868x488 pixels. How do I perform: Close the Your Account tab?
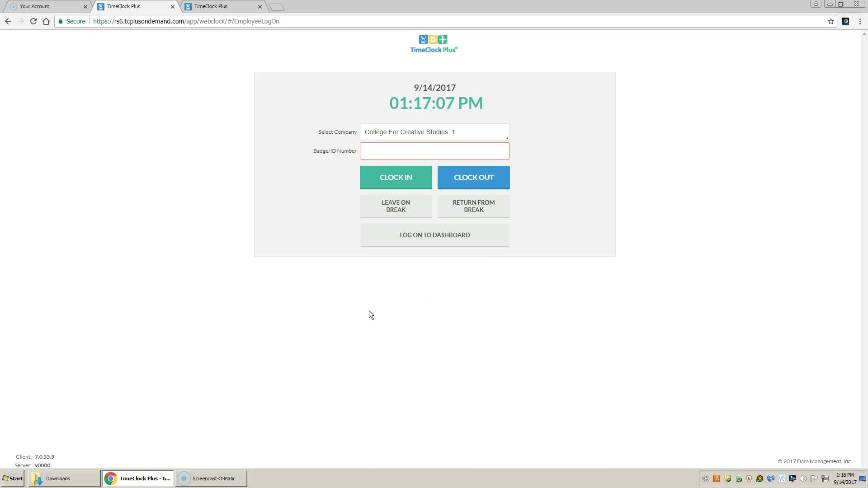pos(85,7)
